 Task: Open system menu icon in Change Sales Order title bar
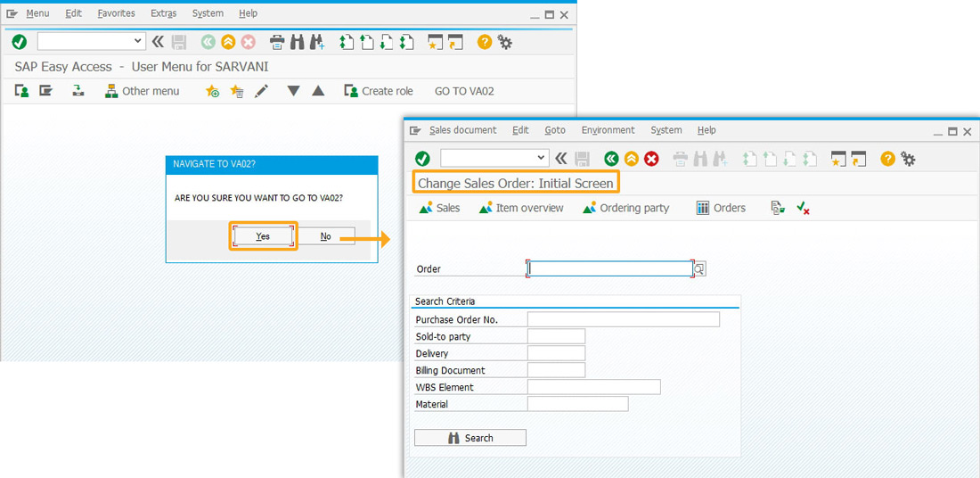click(x=416, y=130)
